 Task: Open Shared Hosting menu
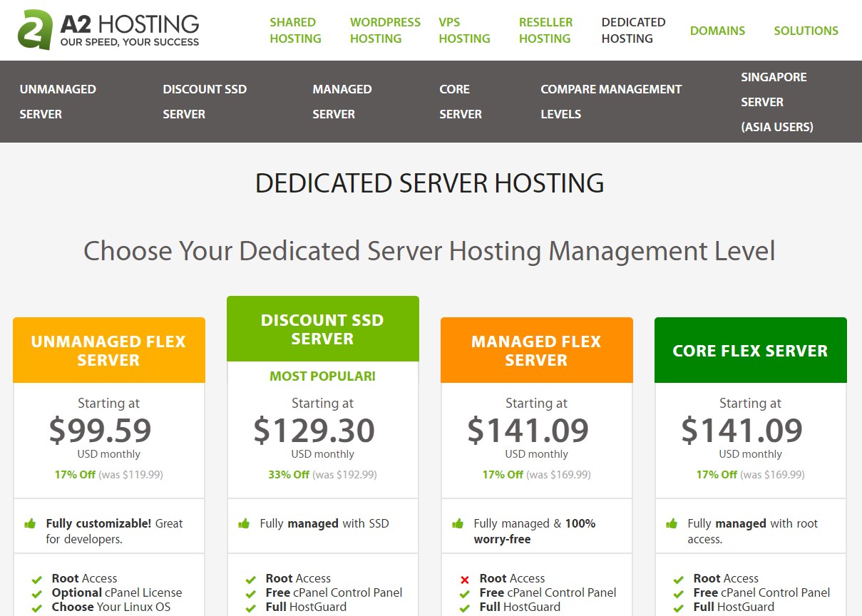(295, 31)
